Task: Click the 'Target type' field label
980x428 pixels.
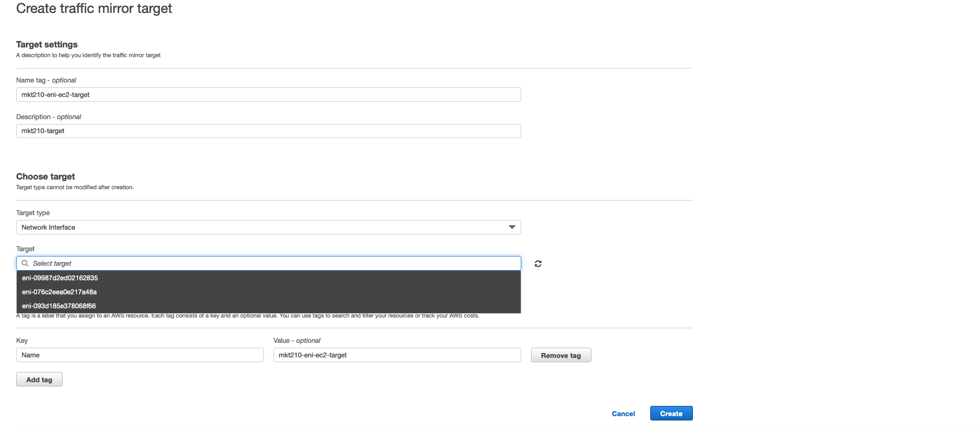Action: 33,213
